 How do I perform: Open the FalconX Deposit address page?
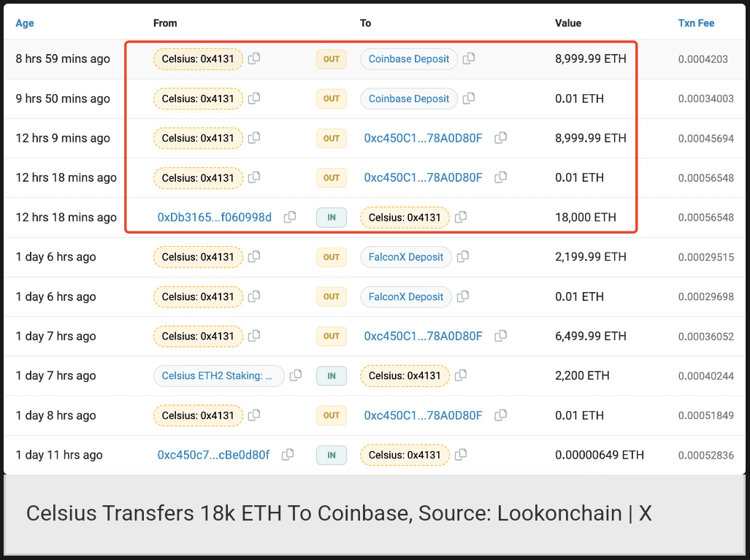[x=405, y=257]
